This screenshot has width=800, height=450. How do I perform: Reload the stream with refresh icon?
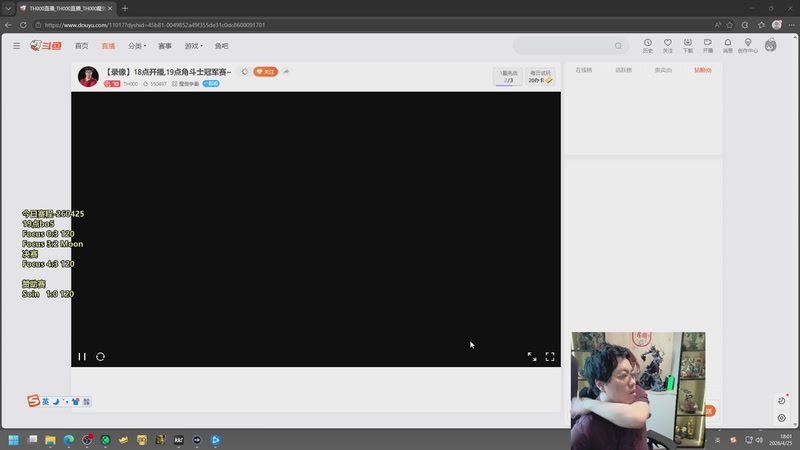coord(101,357)
